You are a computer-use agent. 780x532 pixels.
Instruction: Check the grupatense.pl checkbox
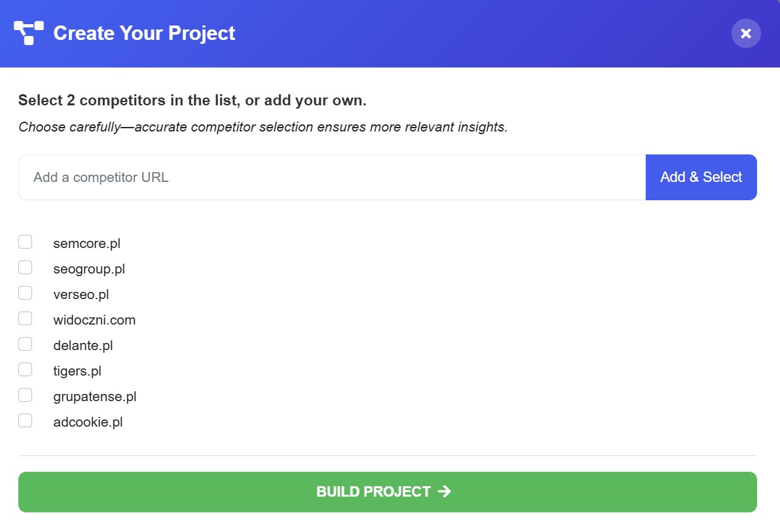point(26,395)
